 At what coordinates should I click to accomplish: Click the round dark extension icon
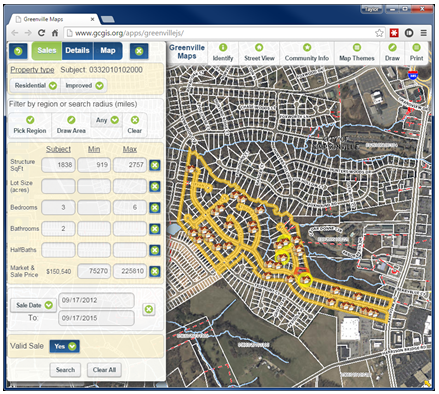409,33
